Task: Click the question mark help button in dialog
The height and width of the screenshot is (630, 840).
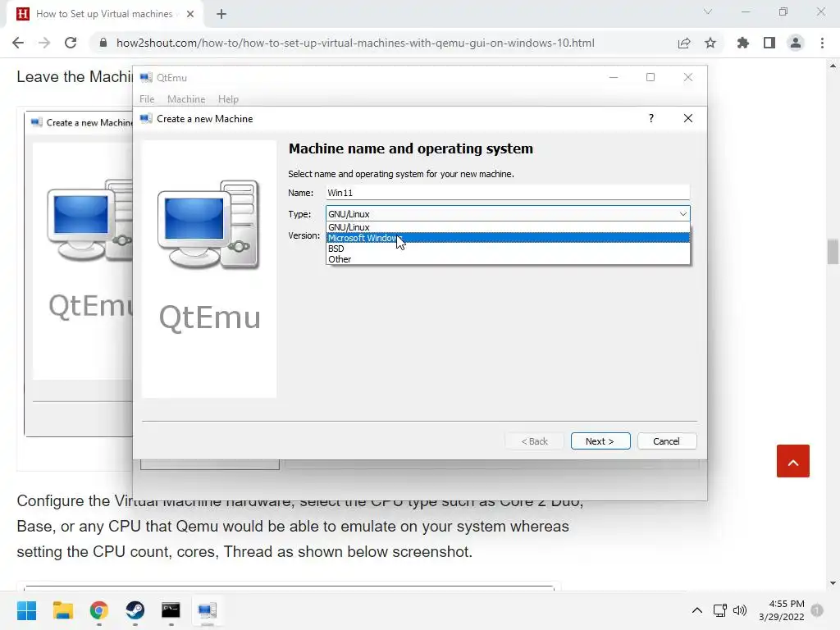Action: (x=651, y=118)
